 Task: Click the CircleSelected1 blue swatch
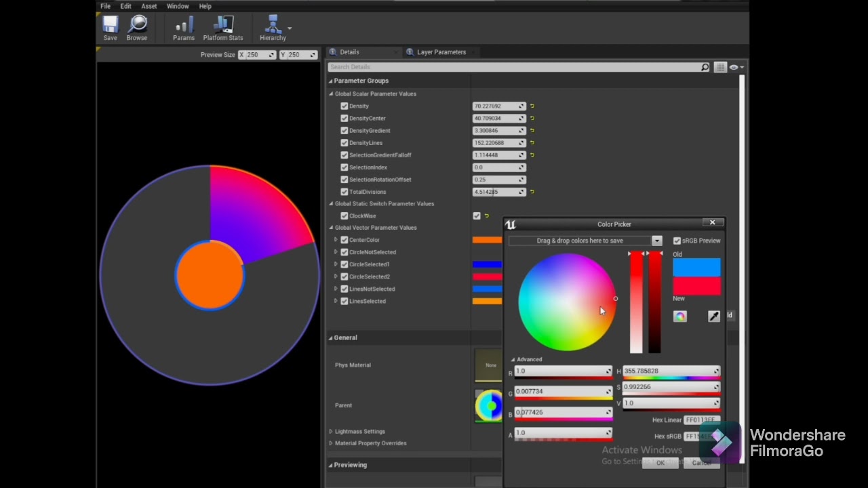(x=487, y=264)
